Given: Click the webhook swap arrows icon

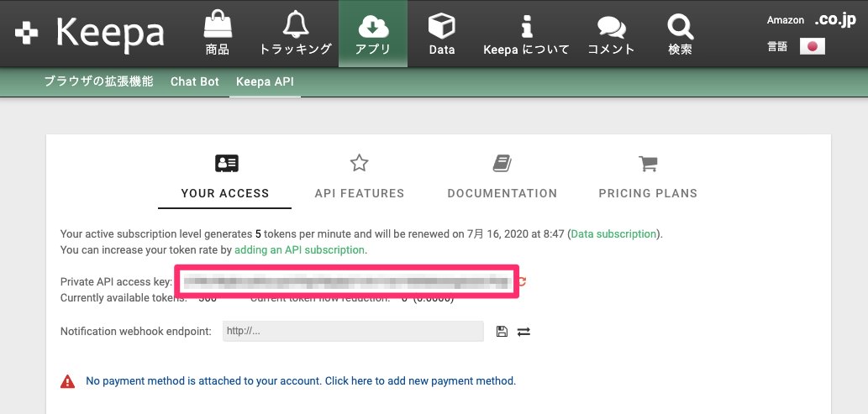Looking at the screenshot, I should 523,332.
